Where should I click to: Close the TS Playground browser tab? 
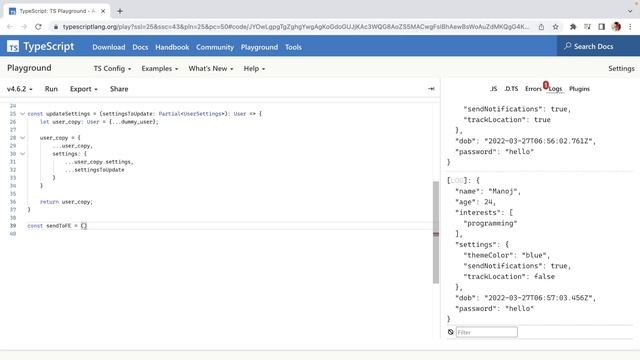103,11
